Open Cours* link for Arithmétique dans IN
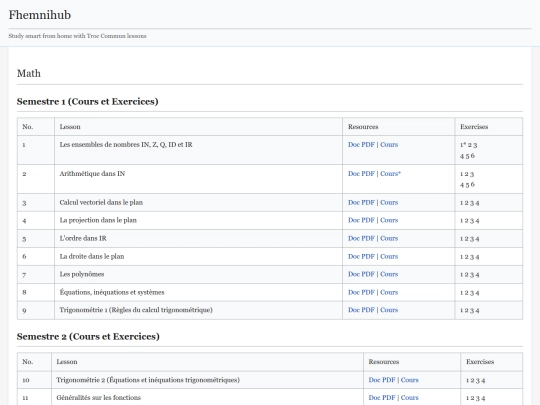This screenshot has height=405, width=540. 390,174
